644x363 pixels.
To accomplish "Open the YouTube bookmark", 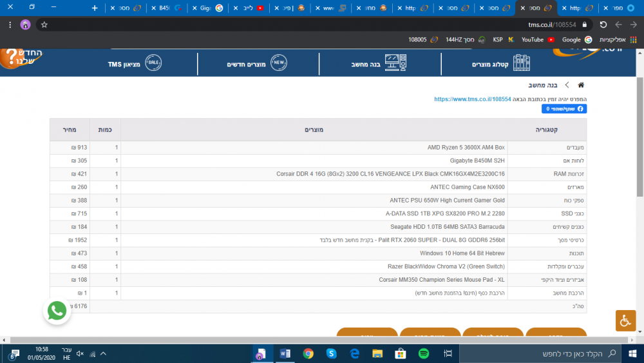I will pyautogui.click(x=538, y=39).
